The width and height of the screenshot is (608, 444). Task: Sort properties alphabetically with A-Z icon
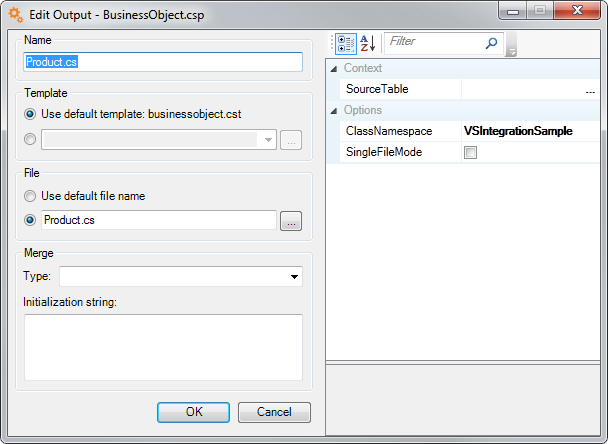(368, 43)
